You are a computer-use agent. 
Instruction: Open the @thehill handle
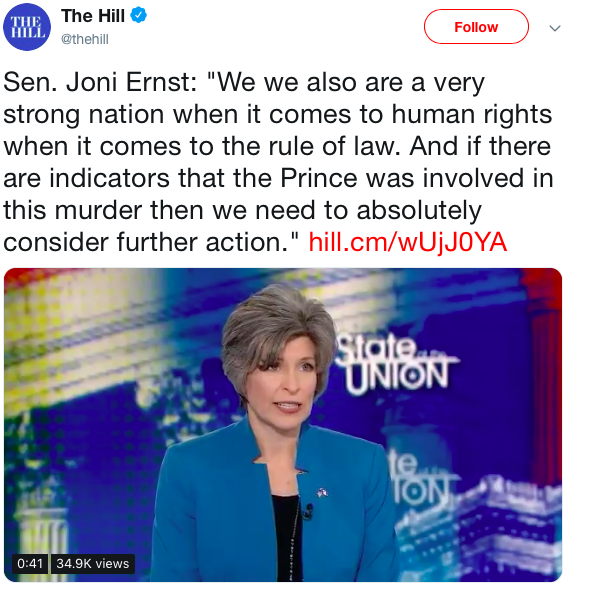[x=85, y=39]
